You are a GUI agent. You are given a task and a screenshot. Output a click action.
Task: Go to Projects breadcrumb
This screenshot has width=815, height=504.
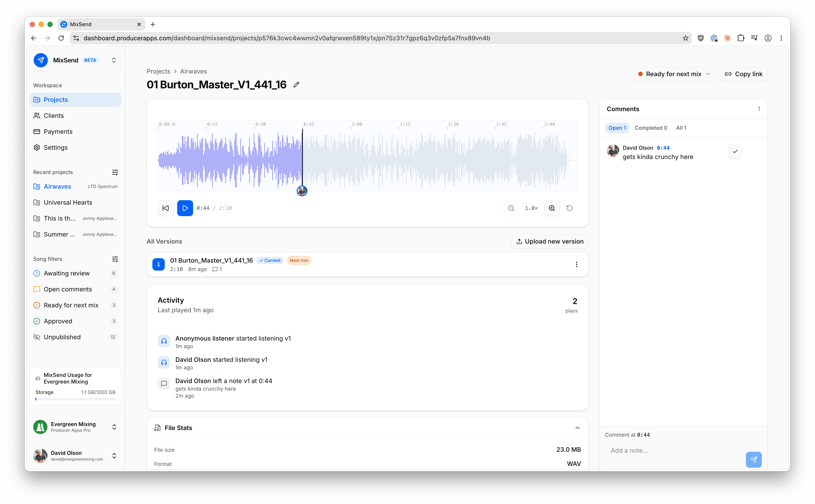pyautogui.click(x=158, y=71)
